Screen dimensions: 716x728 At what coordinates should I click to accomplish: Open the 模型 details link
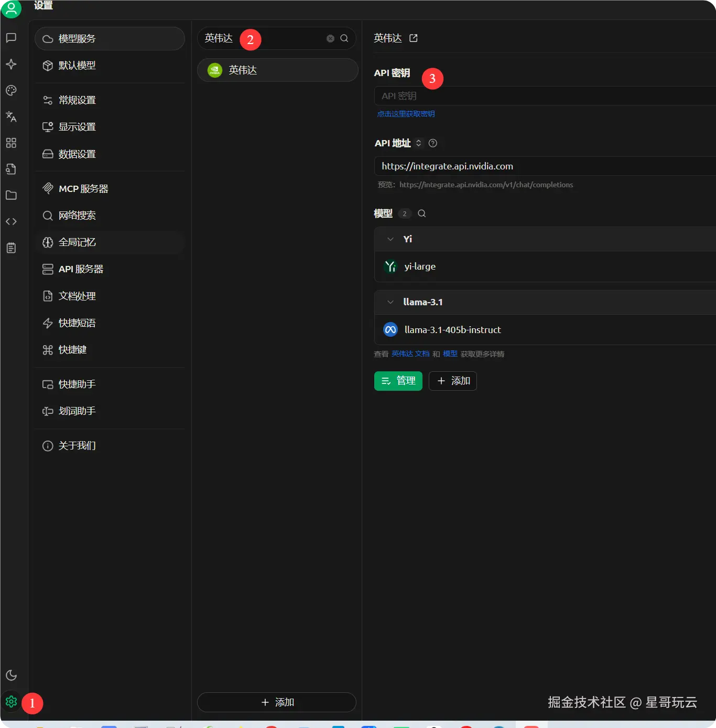(x=450, y=354)
